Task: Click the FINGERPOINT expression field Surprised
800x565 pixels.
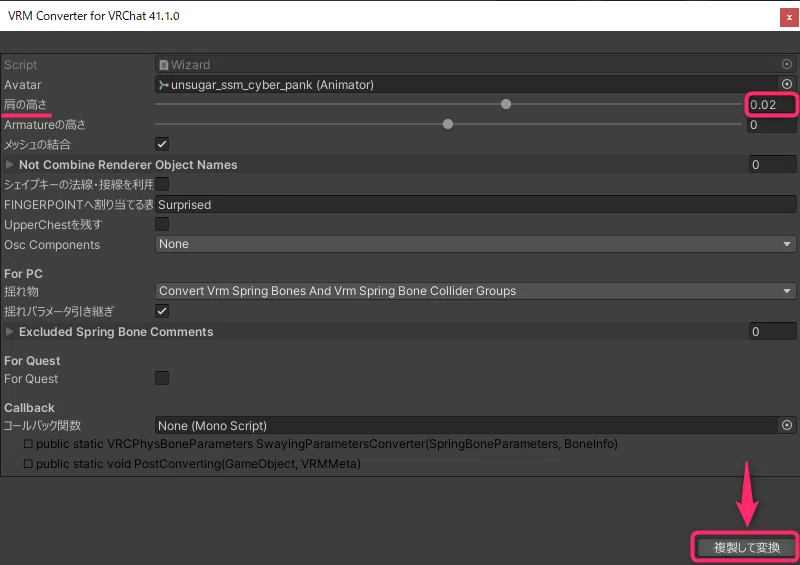Action: (476, 205)
